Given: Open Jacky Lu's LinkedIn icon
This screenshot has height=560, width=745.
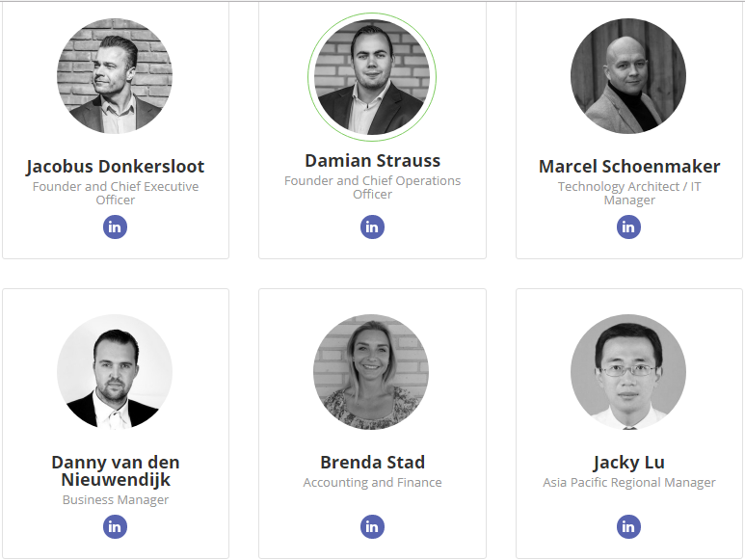Looking at the screenshot, I should [628, 527].
